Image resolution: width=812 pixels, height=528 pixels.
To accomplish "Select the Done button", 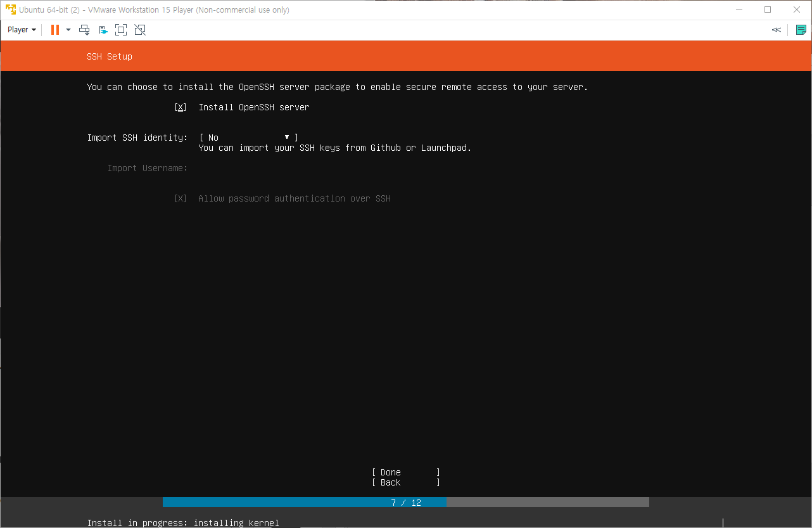I will 405,472.
